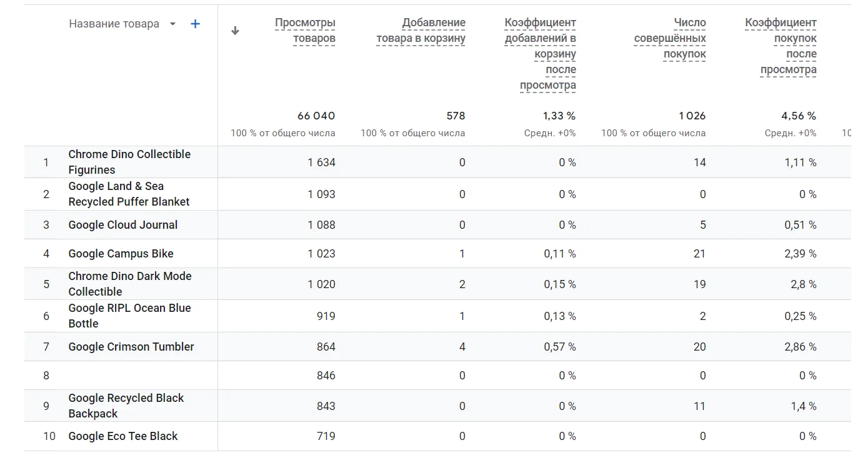Click the total purchases value 1 026

692,116
